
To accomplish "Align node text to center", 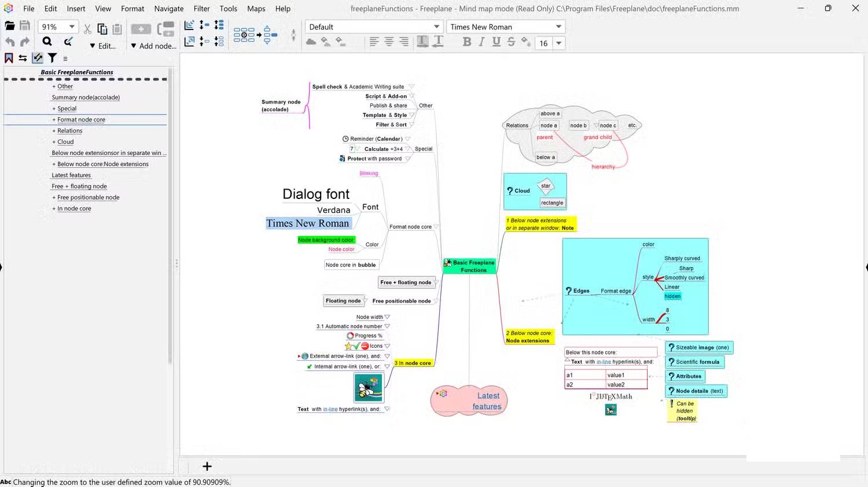I will pos(389,42).
